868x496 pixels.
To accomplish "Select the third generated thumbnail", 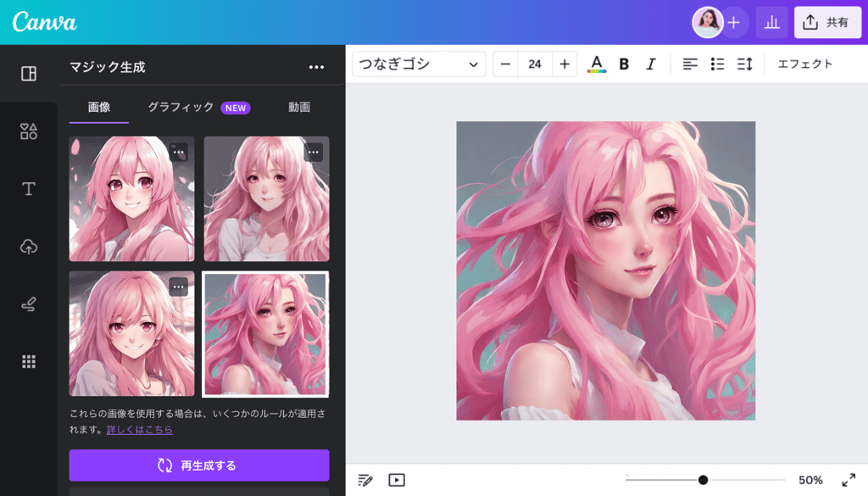I will pos(131,334).
